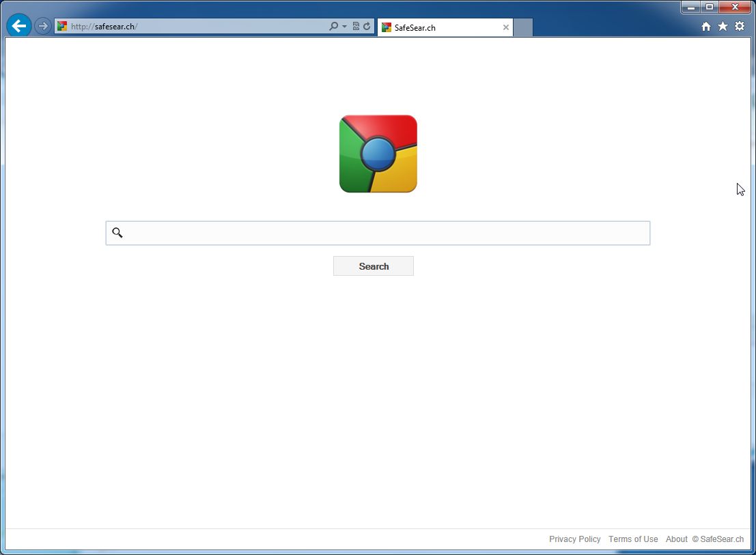This screenshot has height=555, width=756.
Task: Open the Privacy Policy page
Action: (x=574, y=539)
